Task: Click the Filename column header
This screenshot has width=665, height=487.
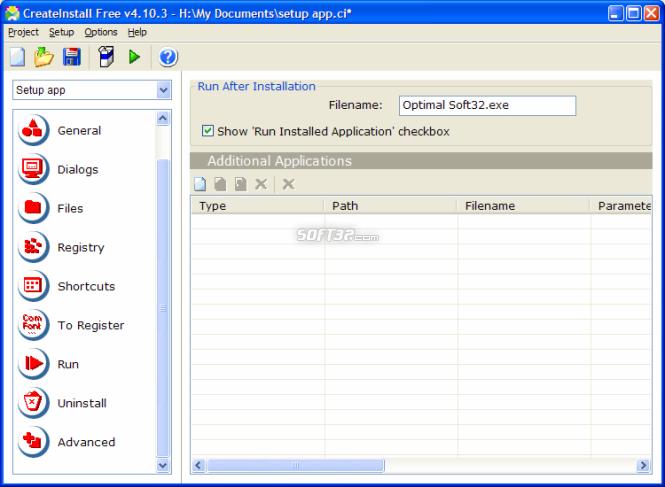Action: (x=524, y=206)
